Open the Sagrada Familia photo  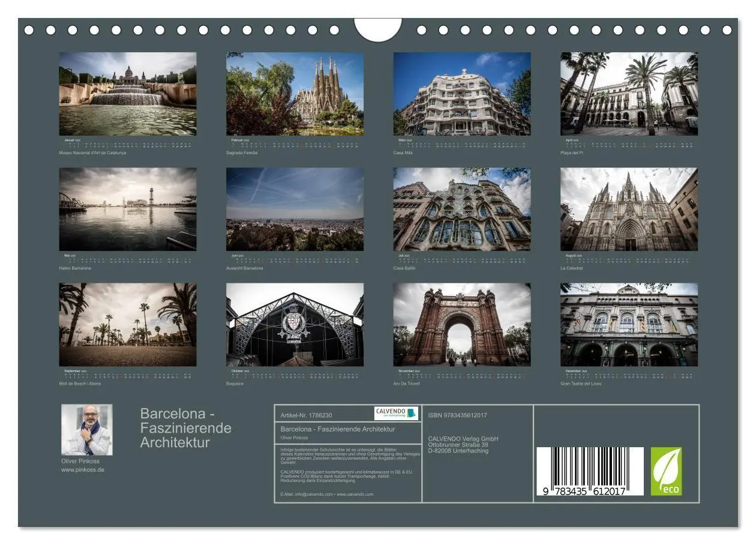click(295, 94)
